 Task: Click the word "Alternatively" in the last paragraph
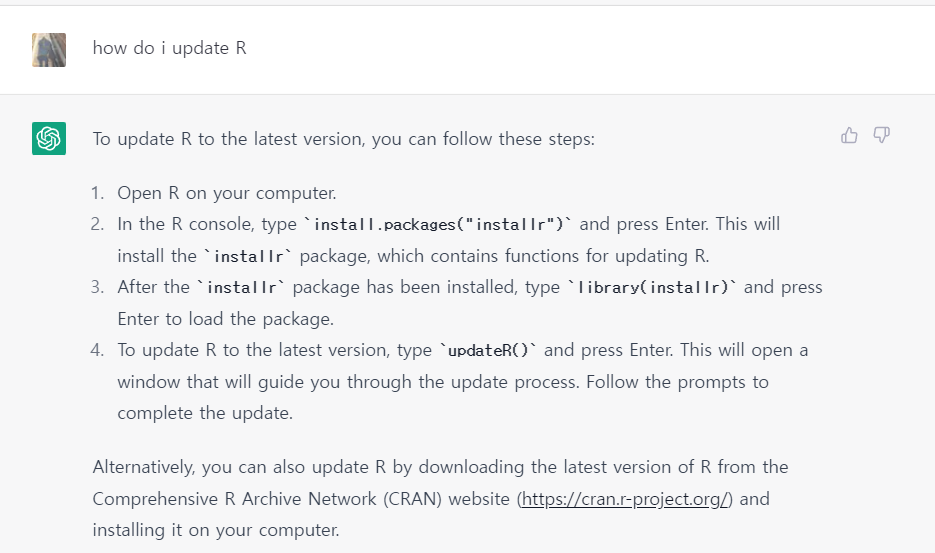click(x=143, y=467)
